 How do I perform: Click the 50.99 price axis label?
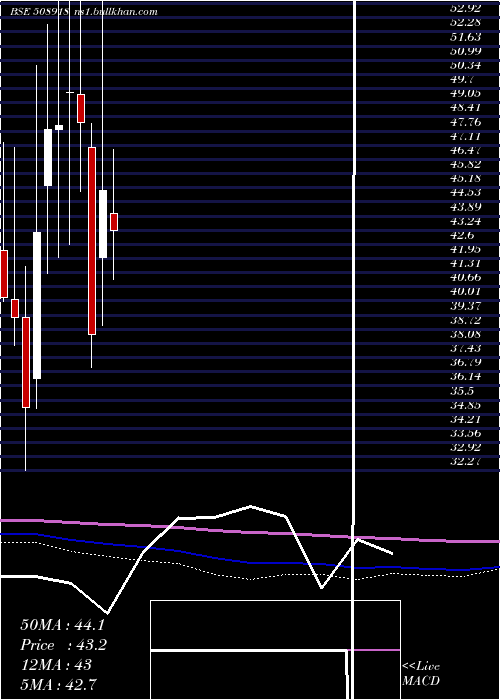pos(466,51)
